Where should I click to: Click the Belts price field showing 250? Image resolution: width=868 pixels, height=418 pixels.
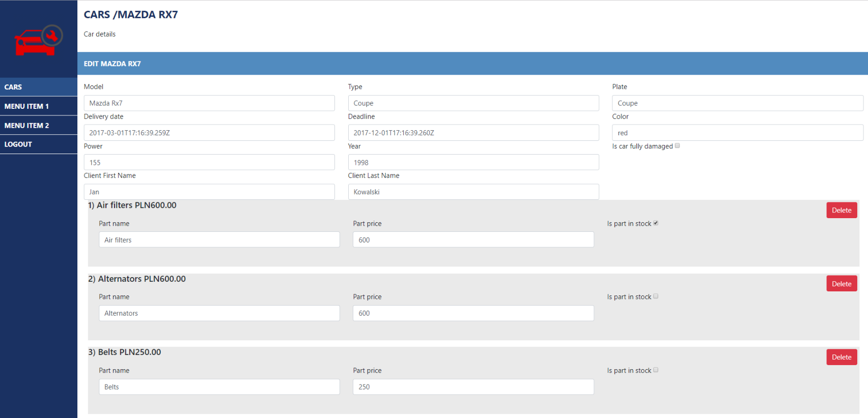[x=473, y=386]
